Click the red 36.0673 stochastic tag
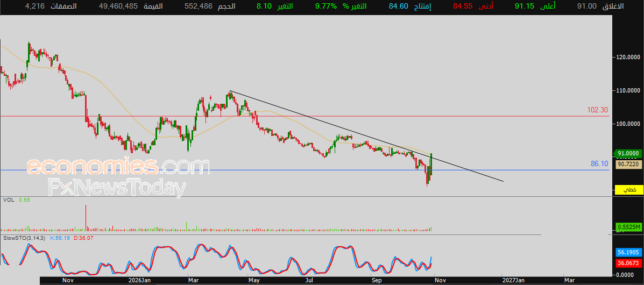This screenshot has width=644, height=285. 628,263
